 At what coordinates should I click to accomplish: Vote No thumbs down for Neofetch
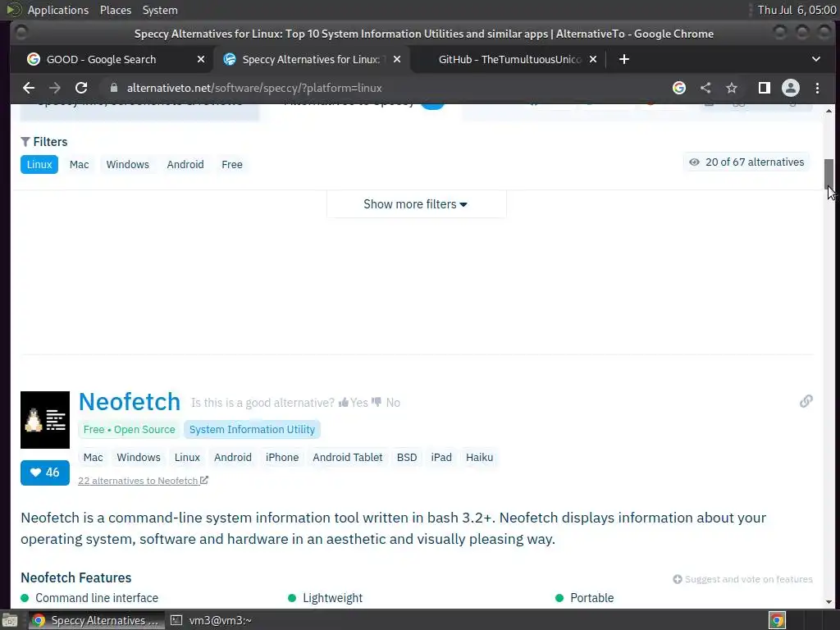[386, 402]
